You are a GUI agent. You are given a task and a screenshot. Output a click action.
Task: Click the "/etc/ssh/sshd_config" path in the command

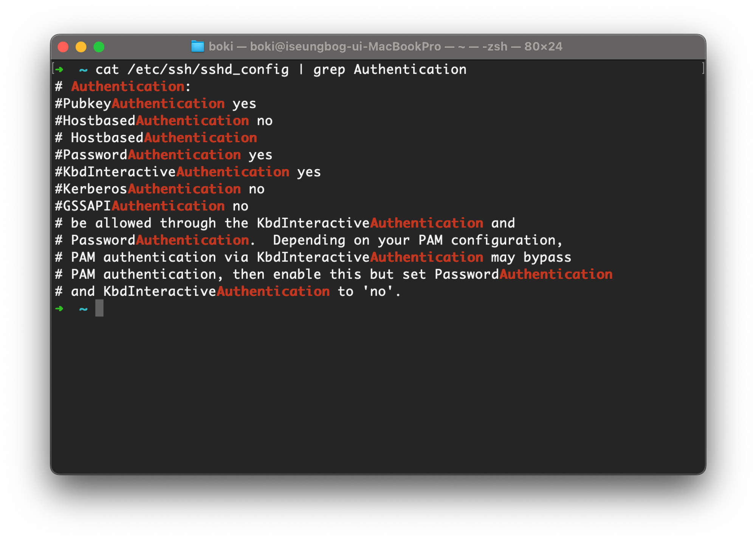[x=208, y=70]
